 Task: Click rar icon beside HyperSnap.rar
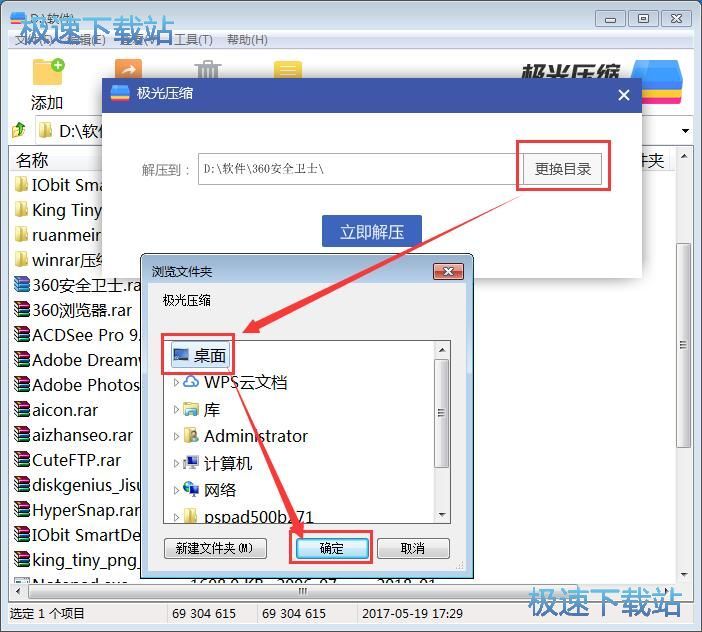point(21,509)
